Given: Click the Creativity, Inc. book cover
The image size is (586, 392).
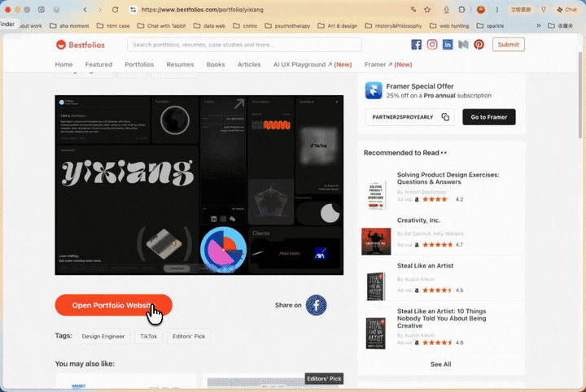Looking at the screenshot, I should click(376, 242).
